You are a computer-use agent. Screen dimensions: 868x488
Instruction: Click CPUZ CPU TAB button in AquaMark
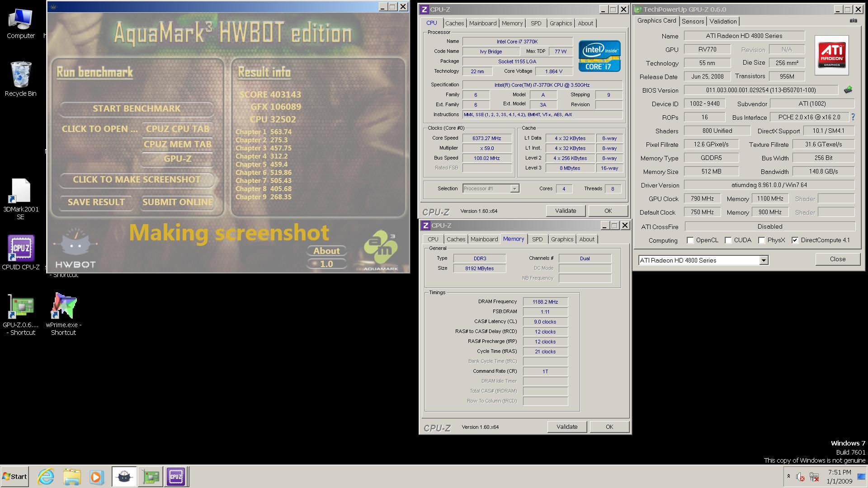coord(177,129)
